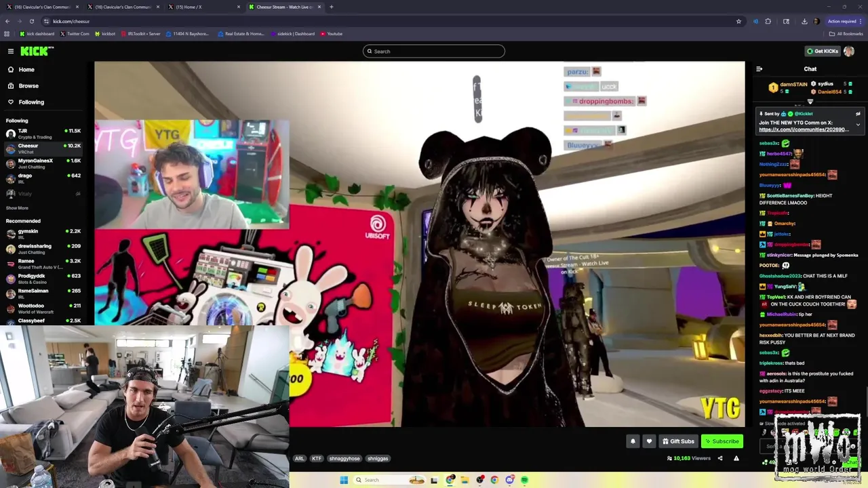Expand the pinned message chevron
Screen dimensions: 868x488
858,124
